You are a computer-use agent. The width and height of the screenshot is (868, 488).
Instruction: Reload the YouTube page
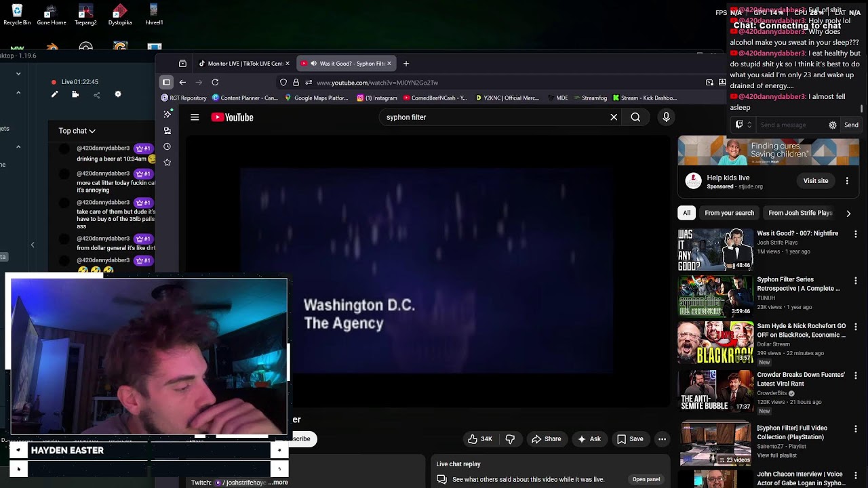coord(215,82)
